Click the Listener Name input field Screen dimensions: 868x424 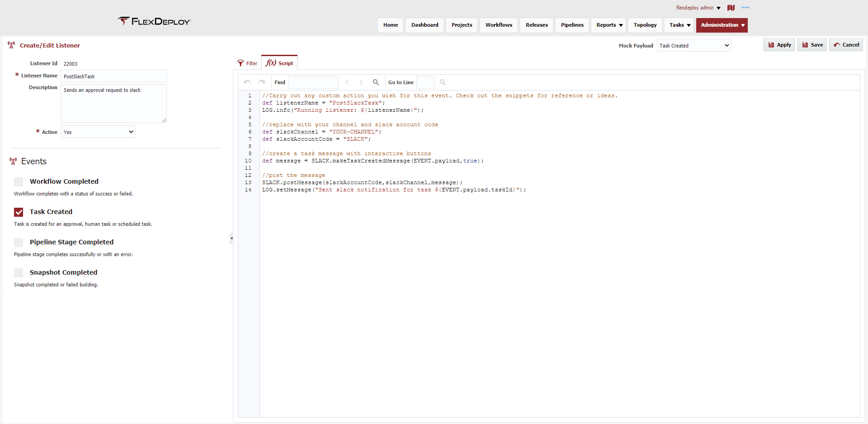click(114, 76)
